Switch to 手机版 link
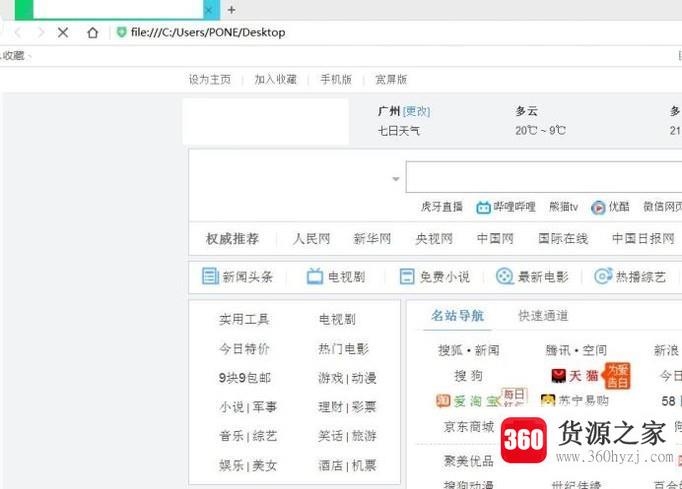Image resolution: width=682 pixels, height=489 pixels. pyautogui.click(x=336, y=80)
